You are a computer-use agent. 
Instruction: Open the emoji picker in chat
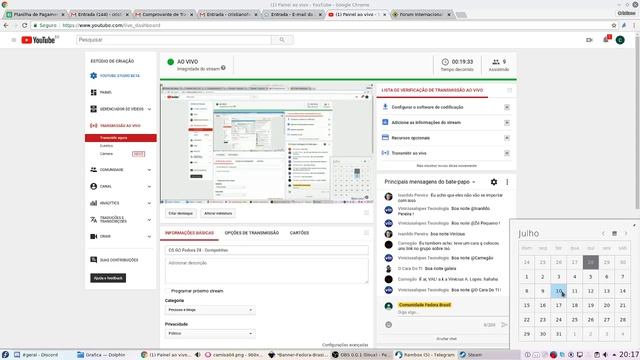tap(389, 325)
